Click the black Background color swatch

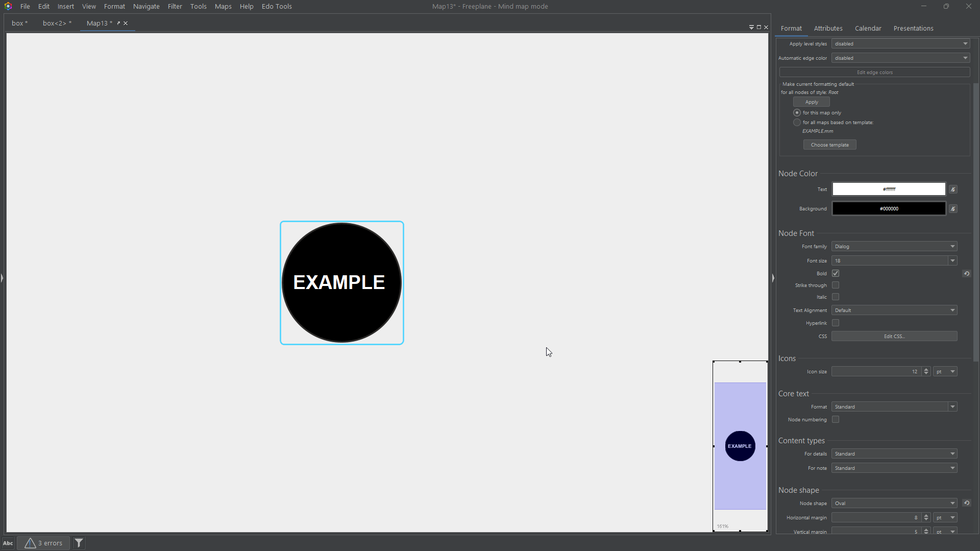pos(888,208)
